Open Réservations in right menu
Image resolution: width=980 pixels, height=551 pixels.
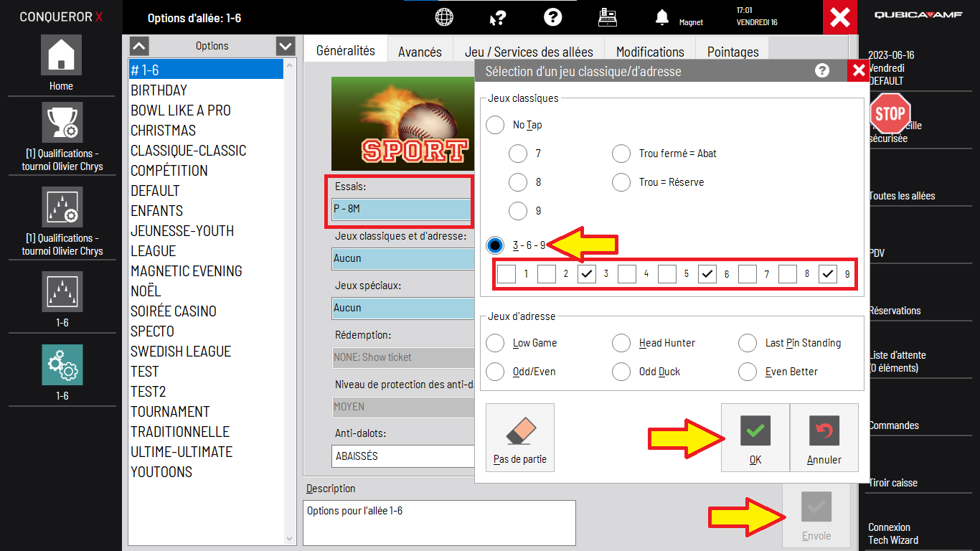point(895,311)
